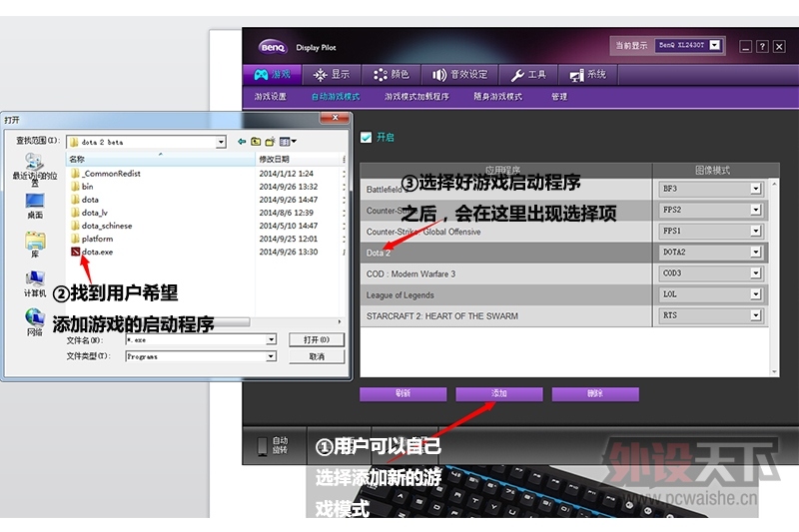The image size is (799, 532).
Task: Open the Computer (计算机) sidebar shortcut
Action: pos(35,282)
